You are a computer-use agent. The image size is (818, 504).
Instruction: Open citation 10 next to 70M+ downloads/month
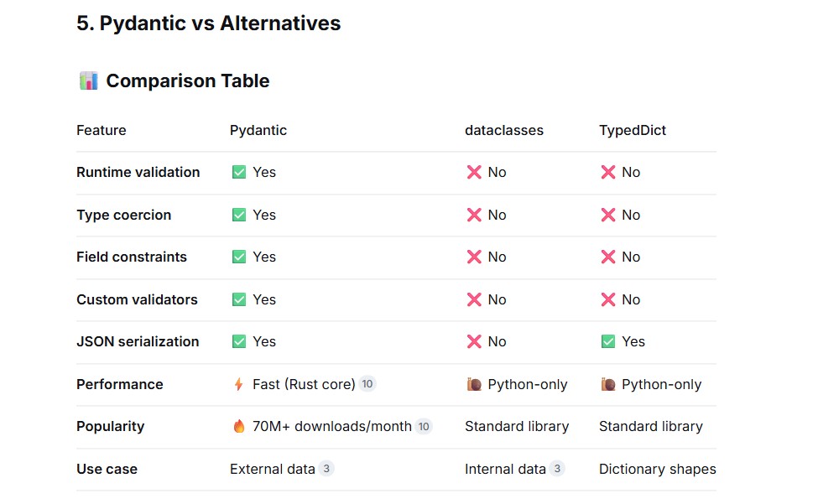(424, 426)
